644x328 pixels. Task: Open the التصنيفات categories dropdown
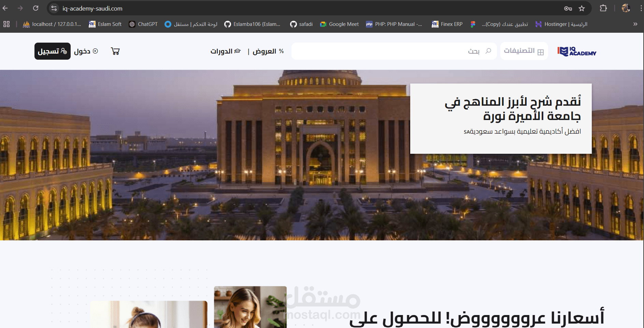click(x=524, y=51)
